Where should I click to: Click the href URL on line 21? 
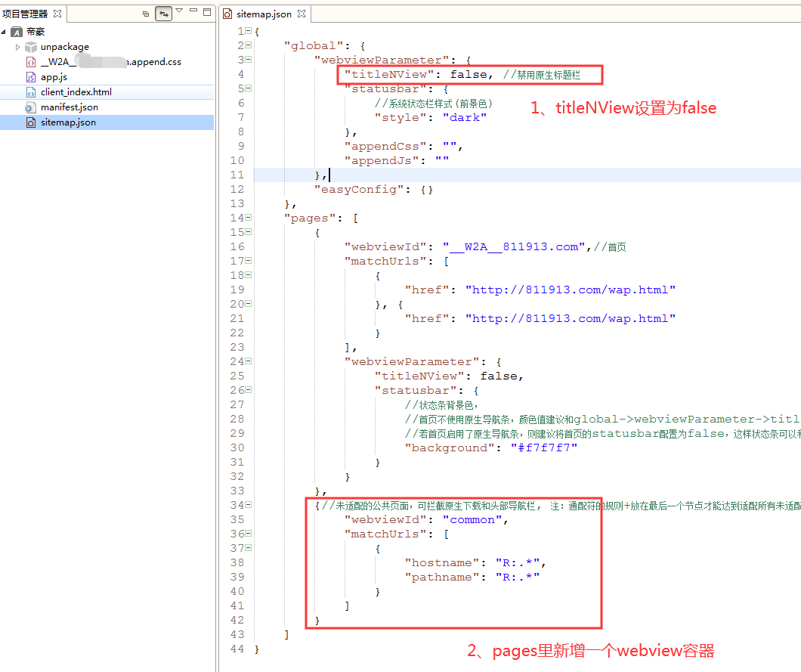coord(570,318)
